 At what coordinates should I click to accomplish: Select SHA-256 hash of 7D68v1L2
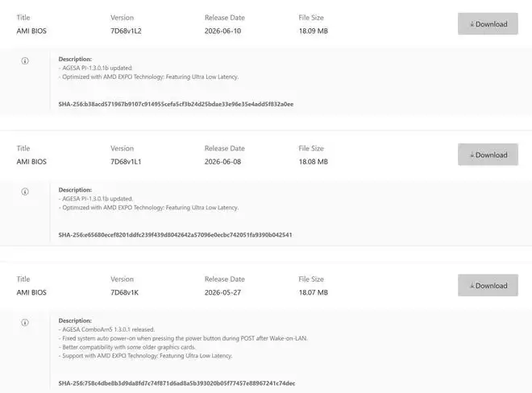pyautogui.click(x=176, y=104)
